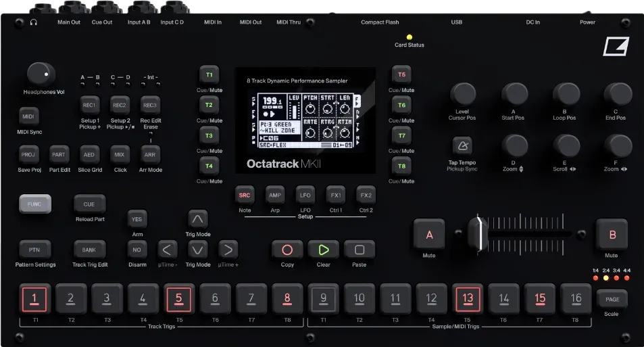Viewport: 644px width, 347px height.
Task: Open the FX1 Ctrl 1 page
Action: pos(336,195)
